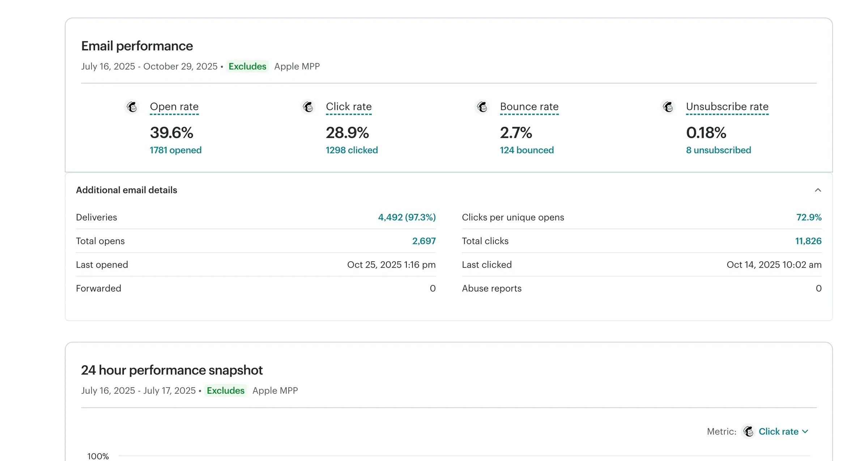Select the 28.9% click rate value
Image resolution: width=868 pixels, height=461 pixels.
[x=347, y=132]
